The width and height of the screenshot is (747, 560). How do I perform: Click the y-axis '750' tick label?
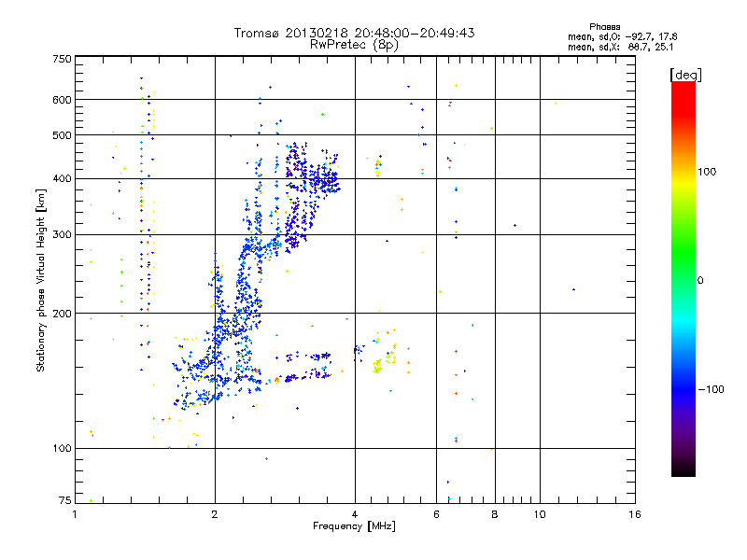pyautogui.click(x=62, y=59)
